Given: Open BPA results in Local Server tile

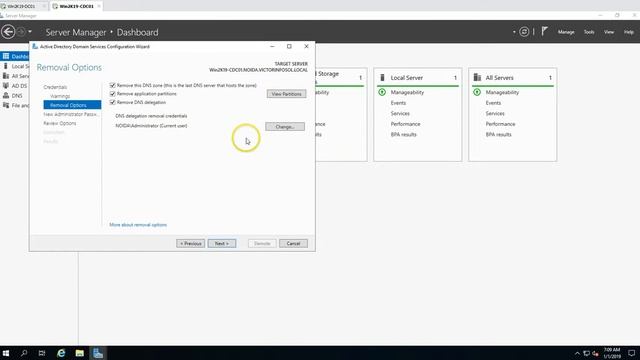Looking at the screenshot, I should pyautogui.click(x=403, y=135).
